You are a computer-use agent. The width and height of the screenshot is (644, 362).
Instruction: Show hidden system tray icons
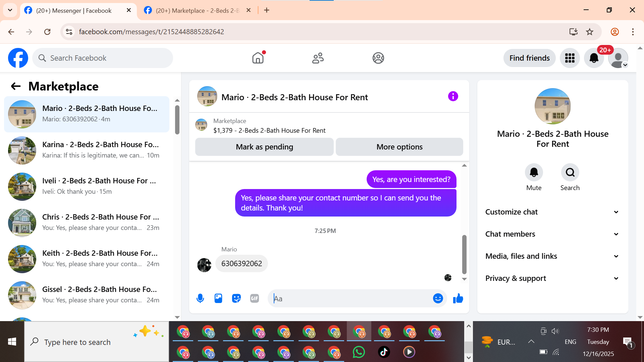(531, 342)
